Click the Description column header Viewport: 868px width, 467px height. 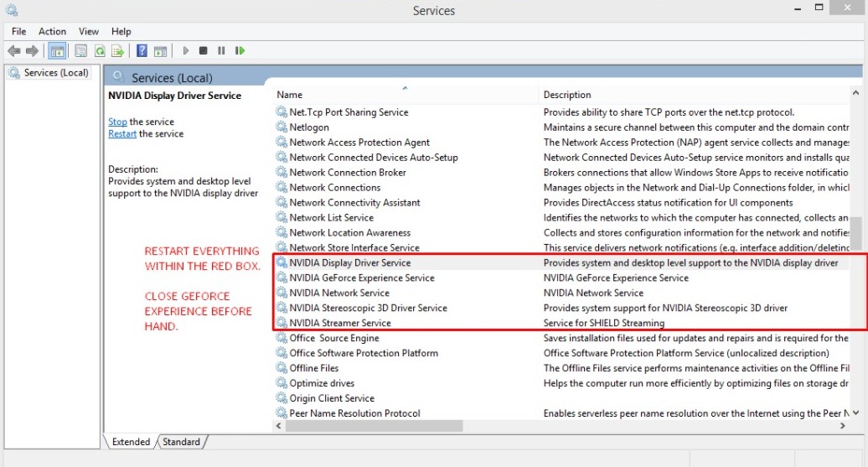point(567,95)
